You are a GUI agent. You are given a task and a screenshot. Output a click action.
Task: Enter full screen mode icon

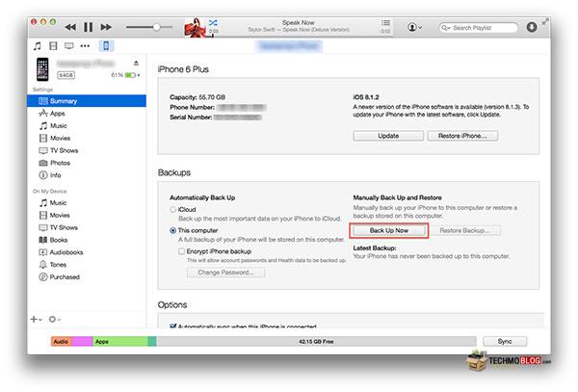544,22
